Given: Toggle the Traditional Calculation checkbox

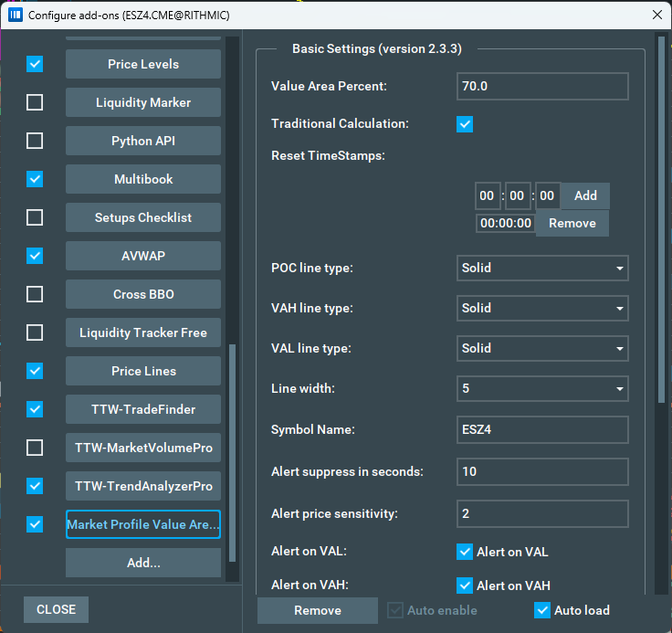Looking at the screenshot, I should [x=465, y=124].
